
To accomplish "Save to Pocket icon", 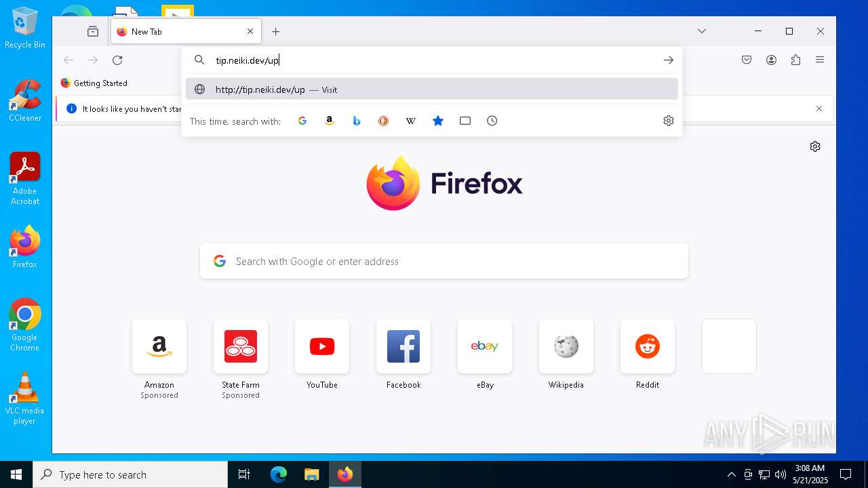I will point(747,60).
